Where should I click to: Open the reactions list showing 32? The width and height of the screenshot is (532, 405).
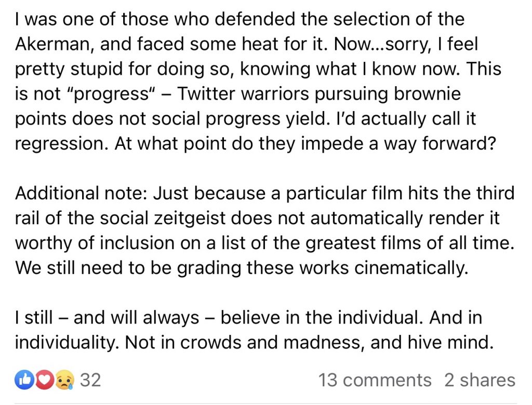(x=91, y=380)
